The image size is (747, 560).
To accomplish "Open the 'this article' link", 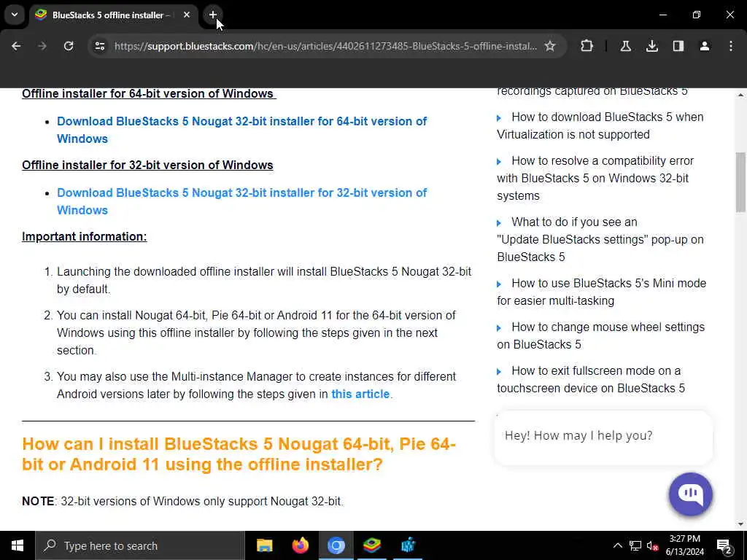I will click(360, 394).
